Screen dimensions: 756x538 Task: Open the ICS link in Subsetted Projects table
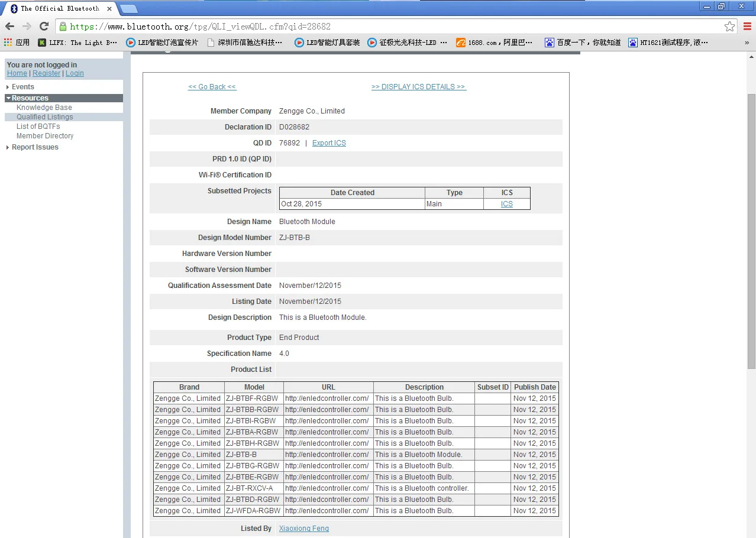point(507,204)
